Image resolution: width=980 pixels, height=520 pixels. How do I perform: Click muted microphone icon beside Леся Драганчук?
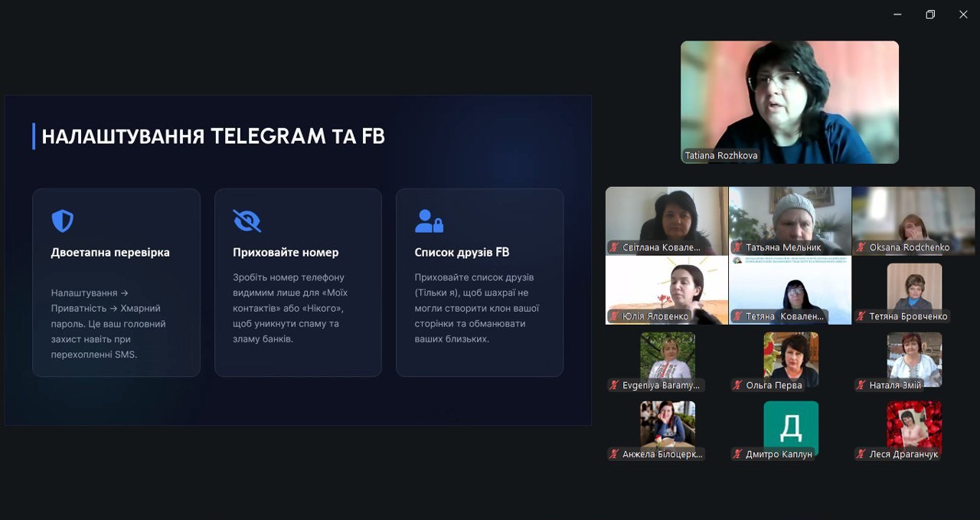click(x=861, y=454)
